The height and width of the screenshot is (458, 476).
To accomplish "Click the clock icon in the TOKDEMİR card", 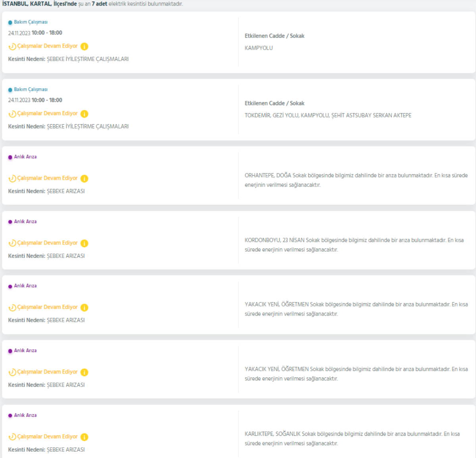I will [x=12, y=114].
